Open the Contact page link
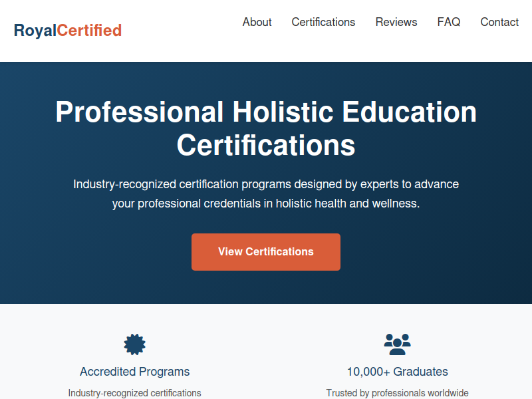532x399 pixels. [x=499, y=22]
